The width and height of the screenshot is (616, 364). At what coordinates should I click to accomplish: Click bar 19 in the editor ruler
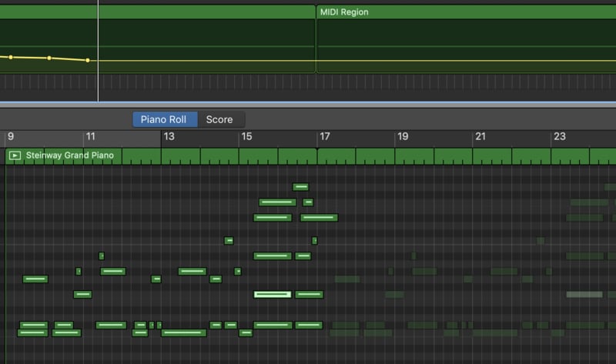click(x=403, y=137)
